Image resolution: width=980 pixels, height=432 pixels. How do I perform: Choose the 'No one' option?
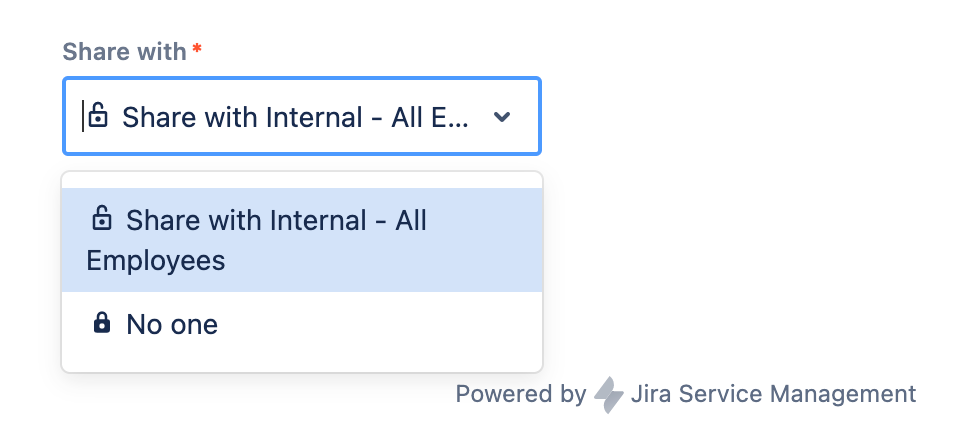click(302, 324)
